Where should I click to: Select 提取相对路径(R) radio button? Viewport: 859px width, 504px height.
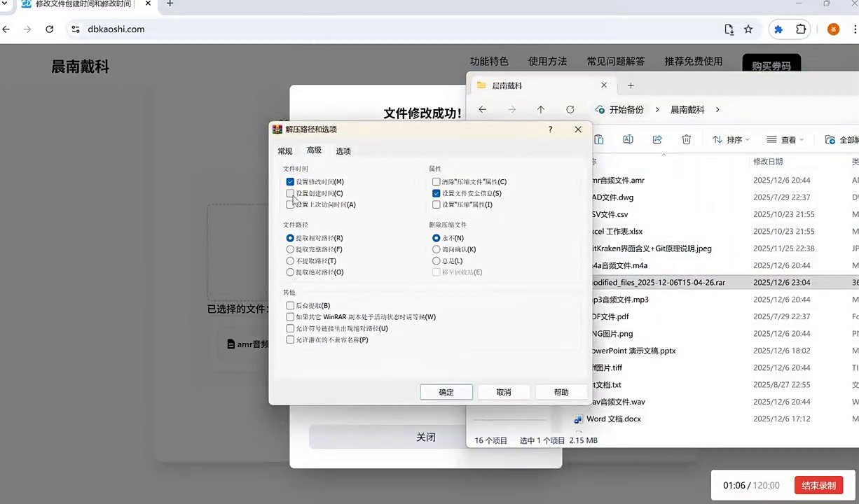coord(290,238)
